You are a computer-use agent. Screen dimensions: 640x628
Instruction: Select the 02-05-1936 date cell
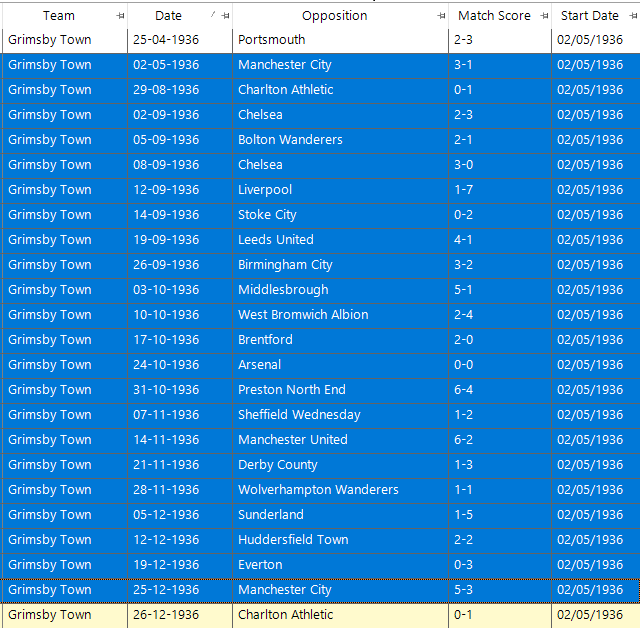[180, 65]
